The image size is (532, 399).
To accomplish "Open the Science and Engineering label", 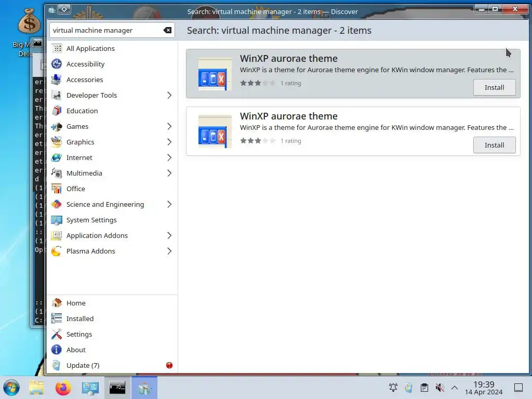I will pos(105,204).
